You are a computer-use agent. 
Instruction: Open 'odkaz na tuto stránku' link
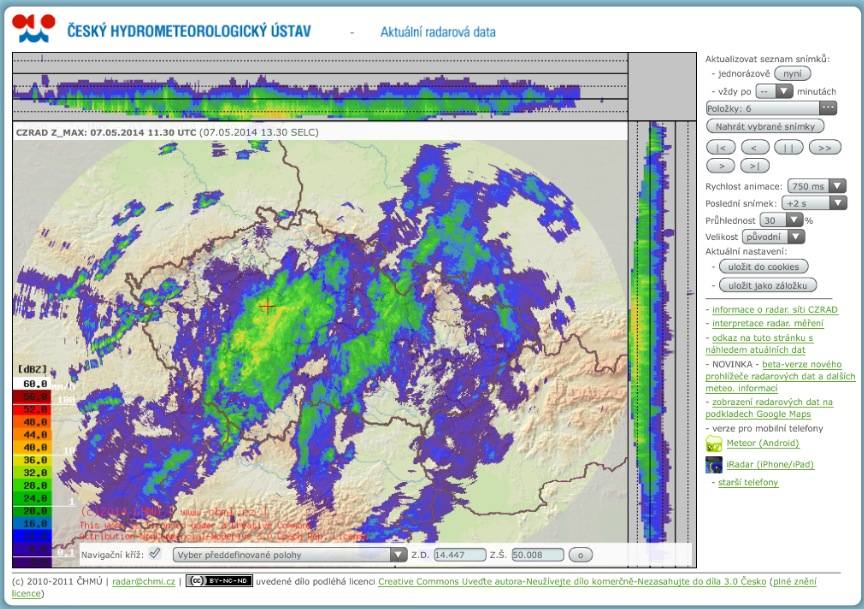pos(759,344)
